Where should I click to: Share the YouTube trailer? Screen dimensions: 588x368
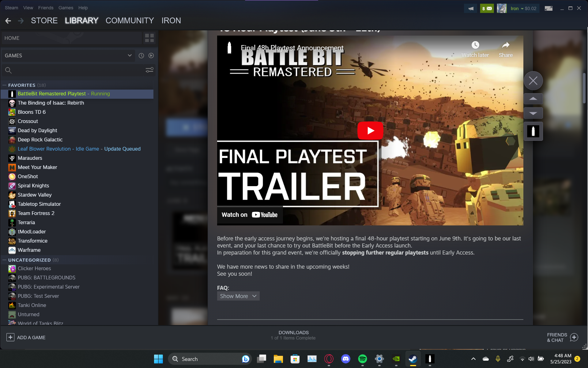[x=506, y=50]
